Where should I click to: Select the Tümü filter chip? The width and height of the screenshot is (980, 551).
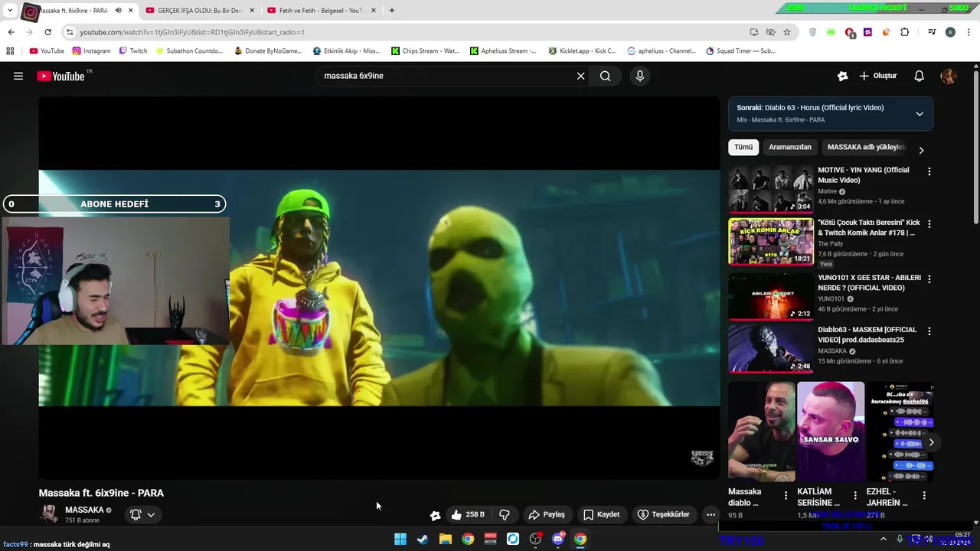point(743,147)
